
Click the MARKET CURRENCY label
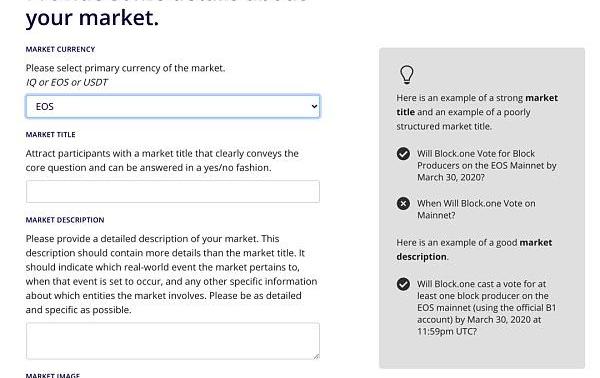coord(60,49)
